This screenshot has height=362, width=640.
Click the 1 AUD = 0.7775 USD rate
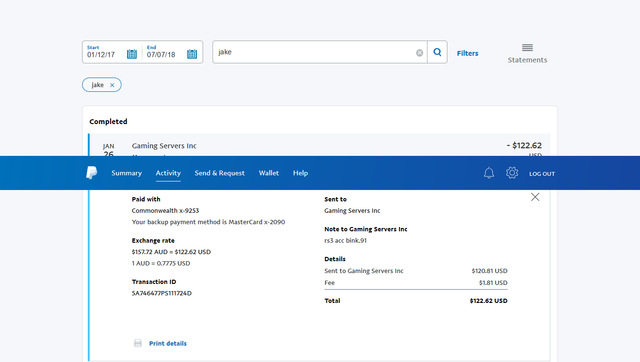click(x=161, y=263)
